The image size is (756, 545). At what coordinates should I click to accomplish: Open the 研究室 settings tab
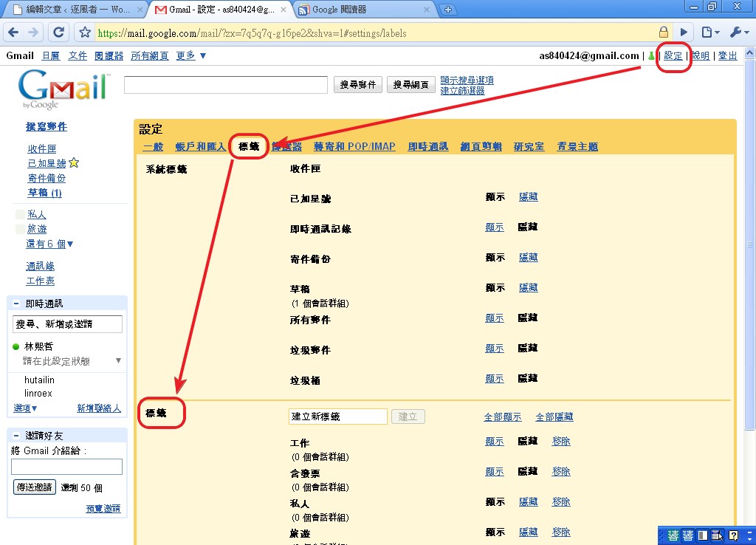click(x=529, y=147)
